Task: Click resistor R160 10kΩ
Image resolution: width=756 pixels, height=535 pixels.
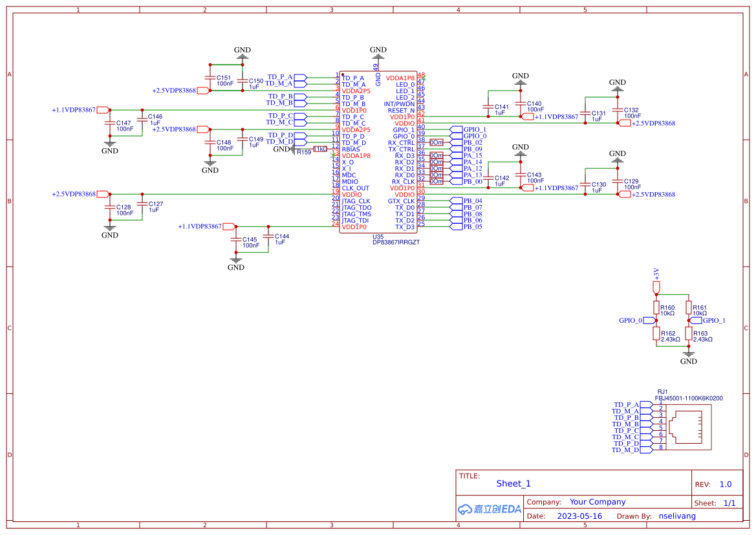Action: pyautogui.click(x=656, y=308)
